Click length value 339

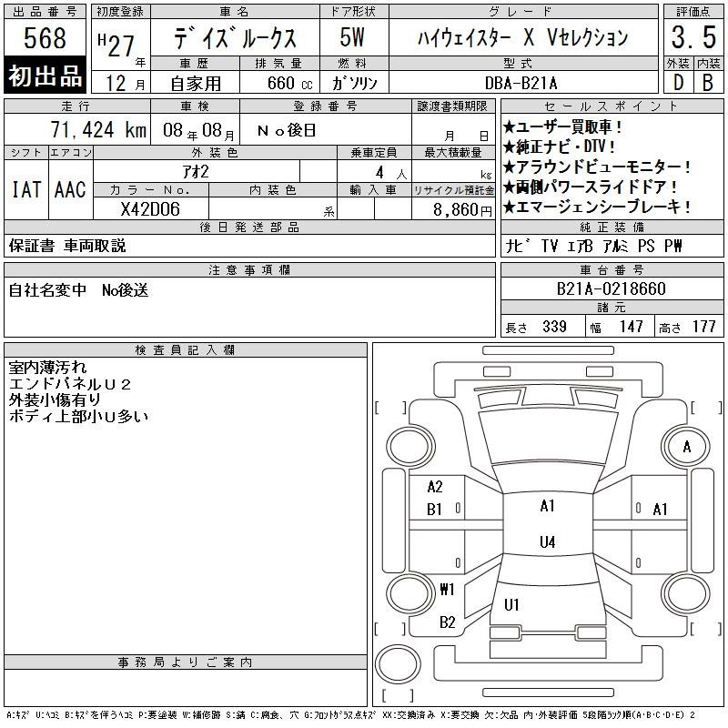pyautogui.click(x=554, y=327)
